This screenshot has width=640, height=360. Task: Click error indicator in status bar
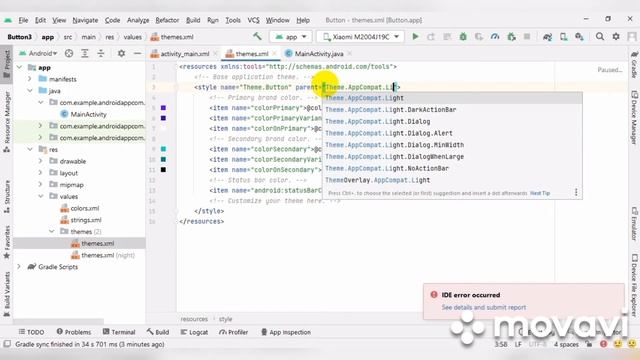603,344
